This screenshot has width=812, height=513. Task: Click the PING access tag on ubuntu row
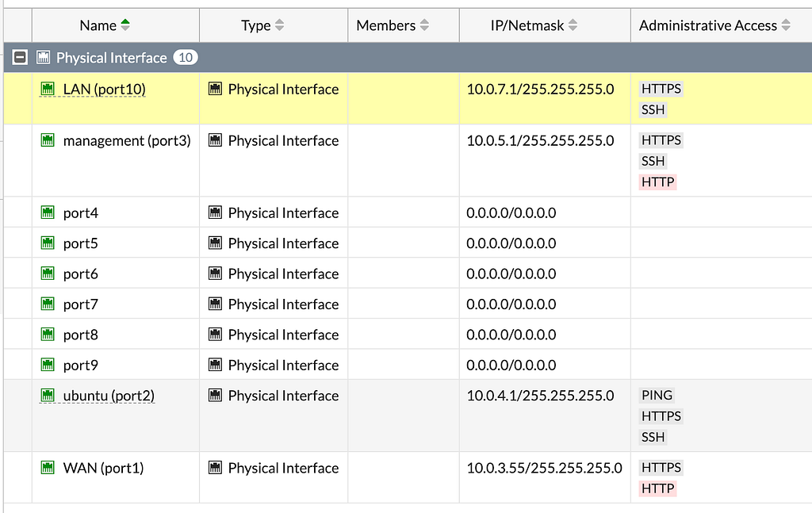(657, 395)
